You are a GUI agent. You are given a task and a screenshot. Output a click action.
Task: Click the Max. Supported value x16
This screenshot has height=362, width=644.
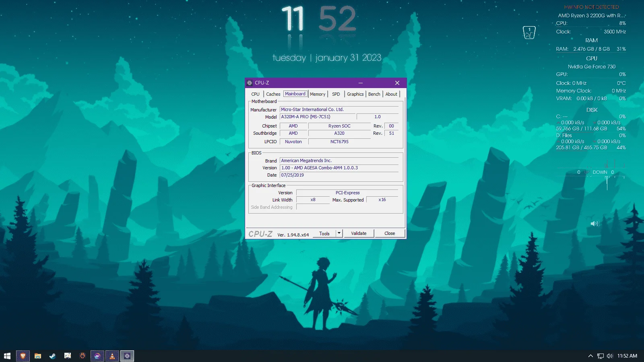pyautogui.click(x=382, y=200)
